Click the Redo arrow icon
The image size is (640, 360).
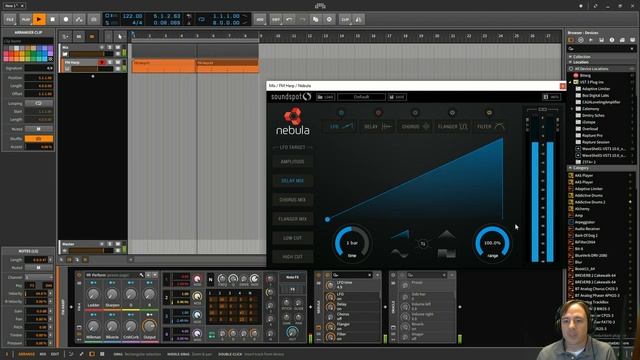302,19
